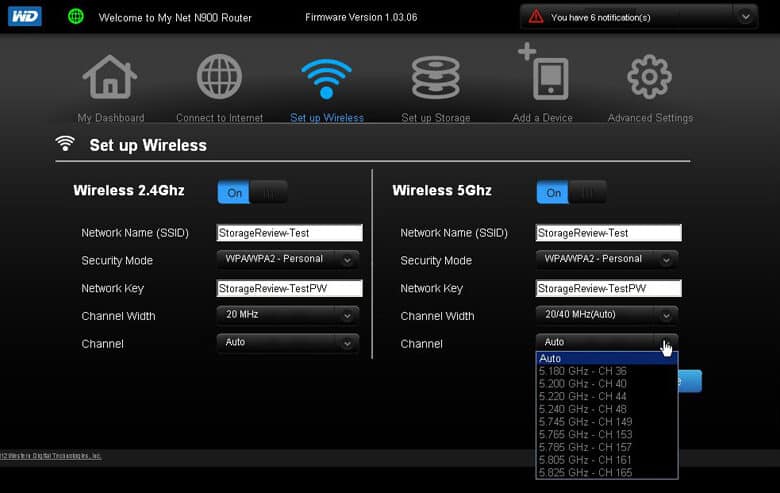Open the 2.4Ghz Channel Auto dropdown
Image resolution: width=780 pixels, height=493 pixels.
point(288,343)
